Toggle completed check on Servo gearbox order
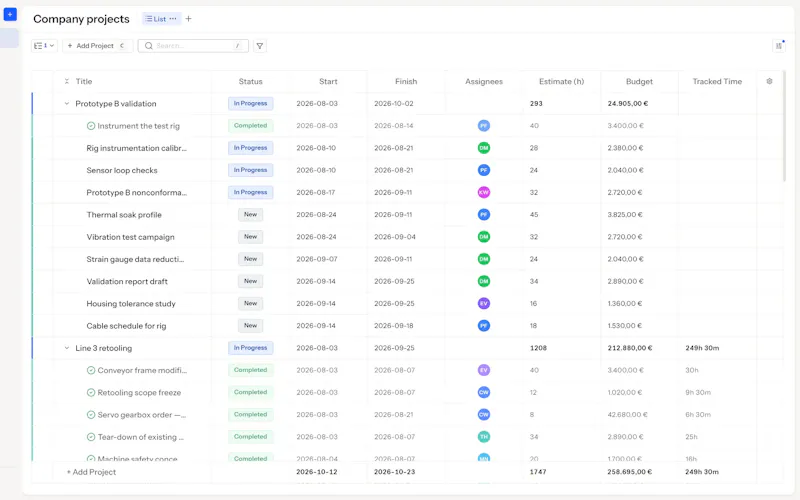This screenshot has width=800, height=500. (91, 415)
